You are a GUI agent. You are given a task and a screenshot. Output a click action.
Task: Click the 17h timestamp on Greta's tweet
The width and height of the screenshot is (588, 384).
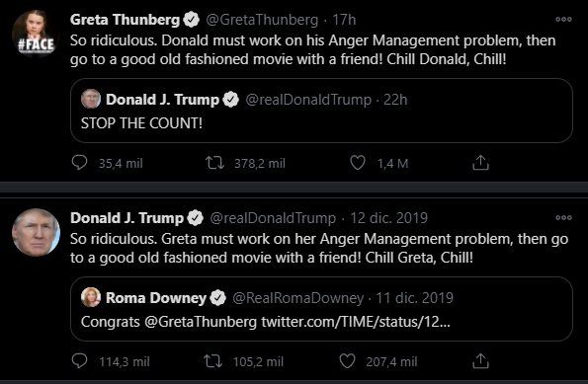tap(344, 20)
